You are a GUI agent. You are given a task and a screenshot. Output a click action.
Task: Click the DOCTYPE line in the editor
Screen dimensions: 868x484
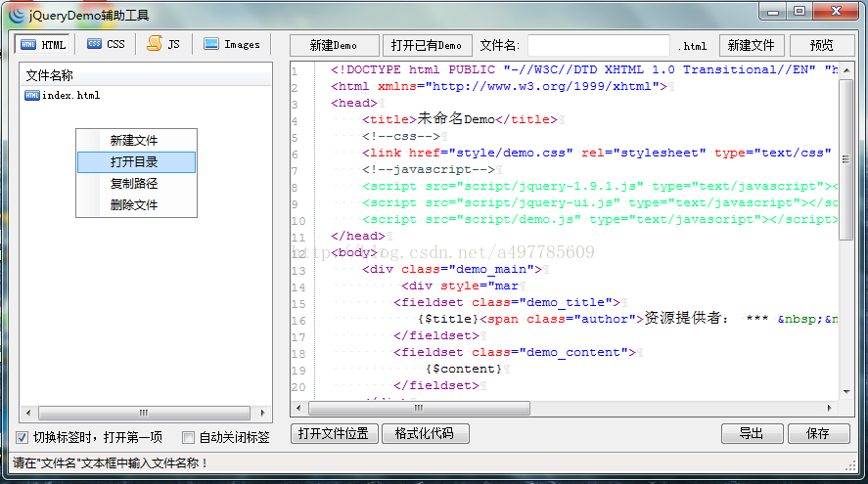pos(584,69)
